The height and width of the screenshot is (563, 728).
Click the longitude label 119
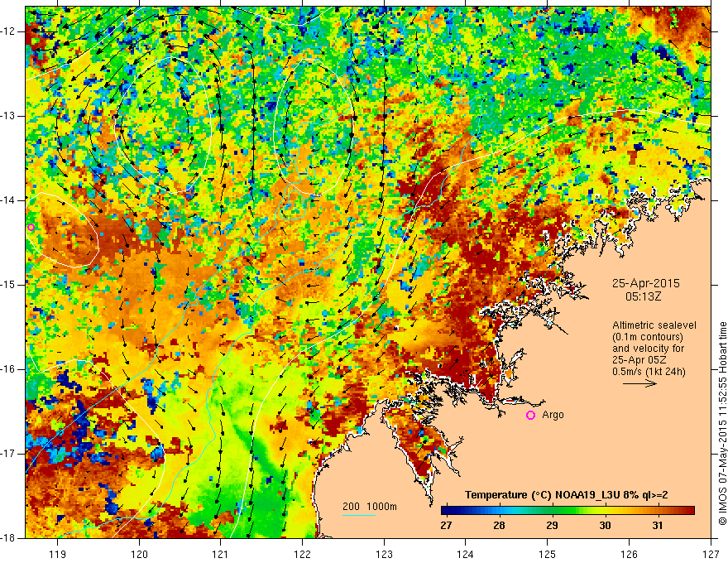pyautogui.click(x=58, y=554)
